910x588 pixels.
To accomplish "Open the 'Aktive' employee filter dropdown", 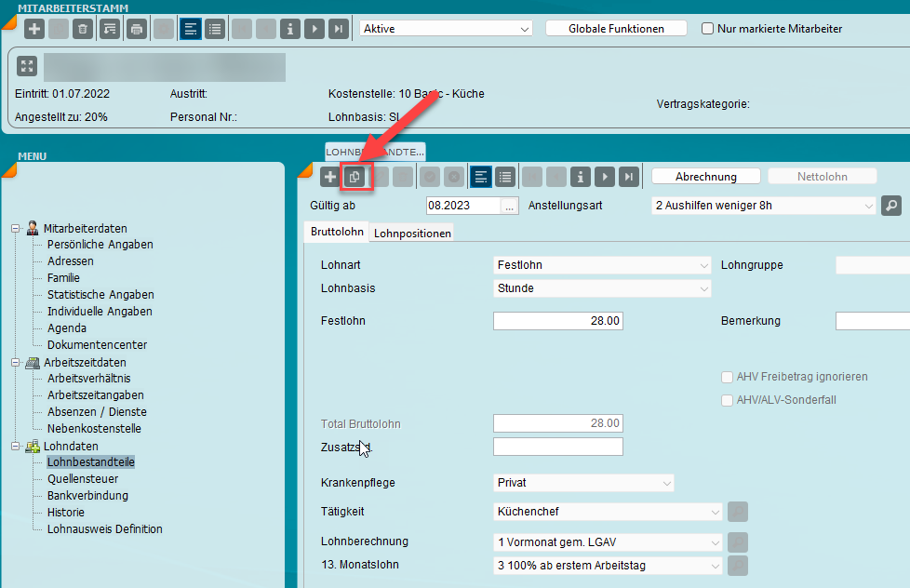I will click(445, 29).
